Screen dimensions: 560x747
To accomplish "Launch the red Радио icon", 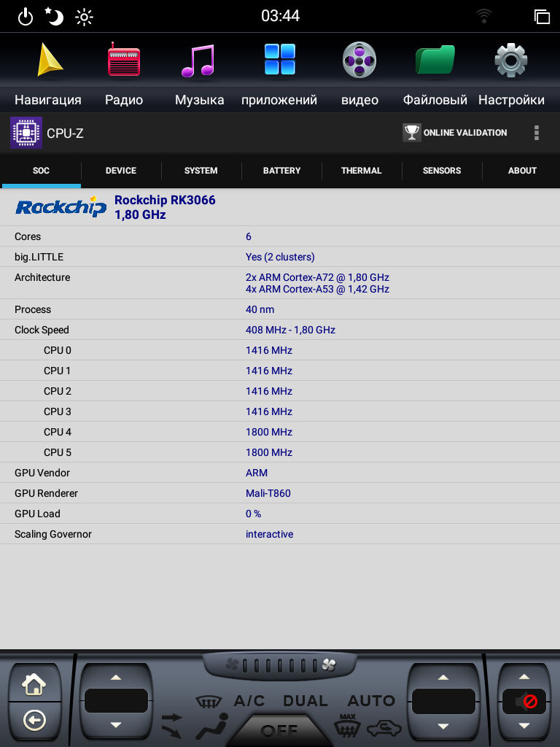I will click(124, 60).
